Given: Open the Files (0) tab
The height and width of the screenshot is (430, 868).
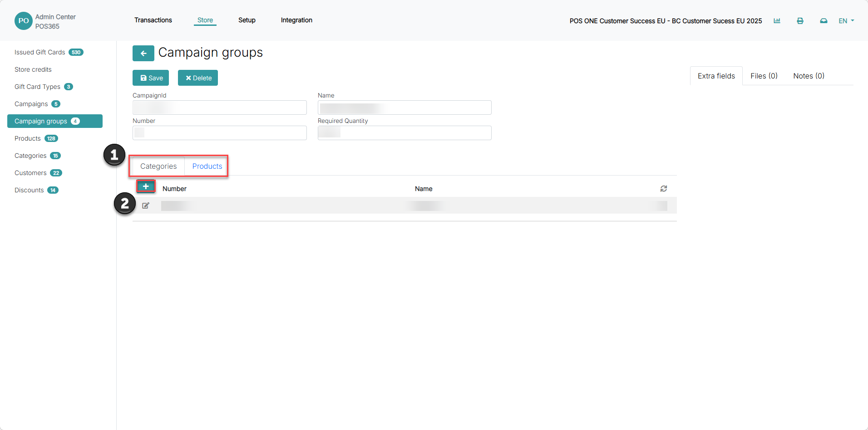Looking at the screenshot, I should tap(764, 76).
